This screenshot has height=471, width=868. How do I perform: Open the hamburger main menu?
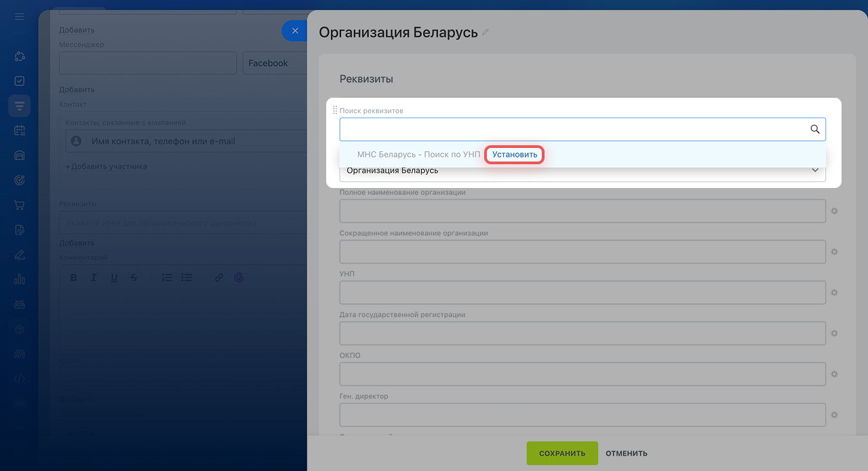coord(19,16)
